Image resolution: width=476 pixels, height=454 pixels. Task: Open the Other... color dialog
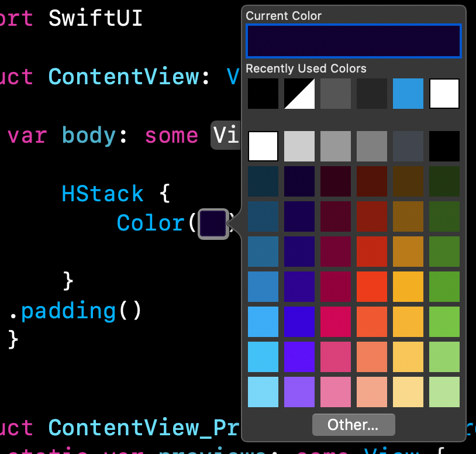(x=353, y=425)
